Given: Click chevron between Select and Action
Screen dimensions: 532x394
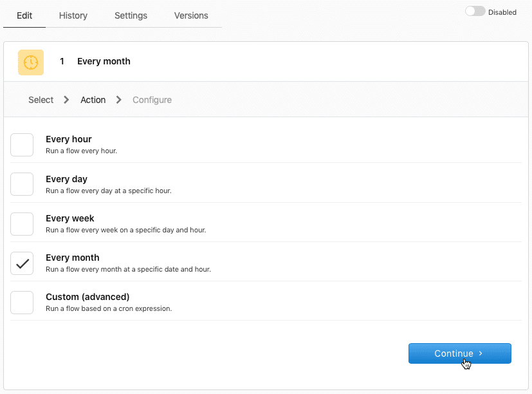Looking at the screenshot, I should coord(67,100).
